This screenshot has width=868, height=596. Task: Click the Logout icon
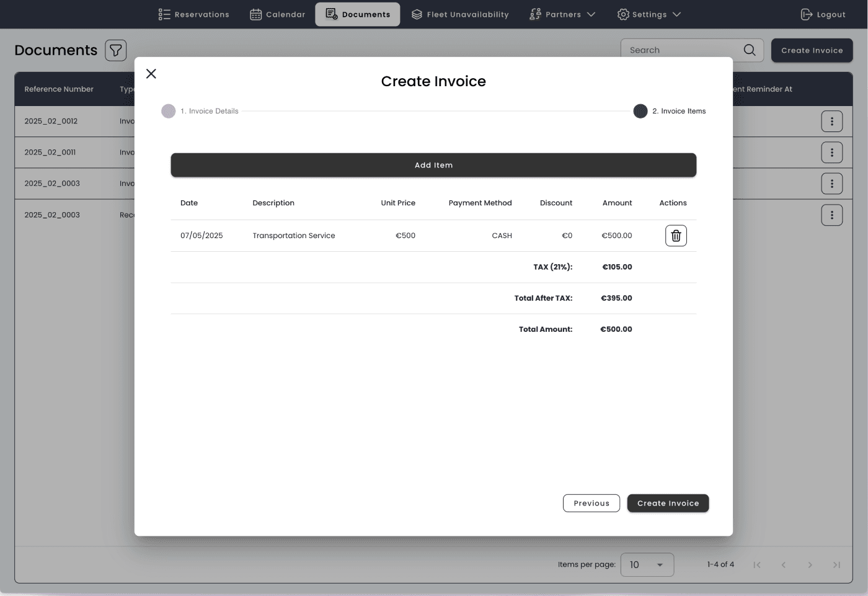click(x=806, y=14)
